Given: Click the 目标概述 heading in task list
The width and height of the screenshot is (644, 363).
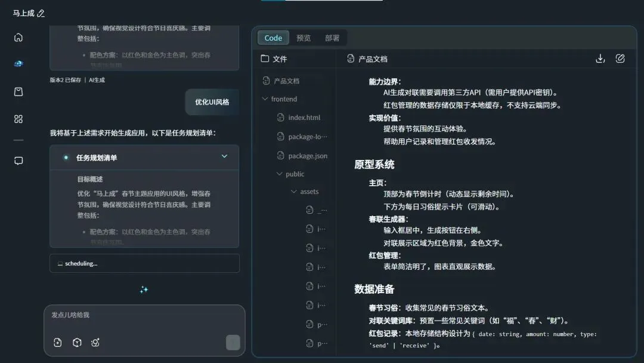Looking at the screenshot, I should tap(90, 179).
